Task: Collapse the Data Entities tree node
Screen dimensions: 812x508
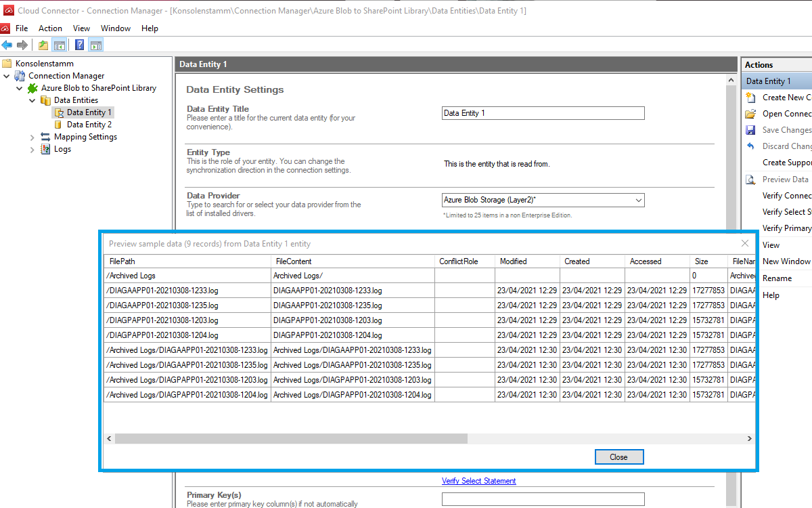Action: coord(32,100)
